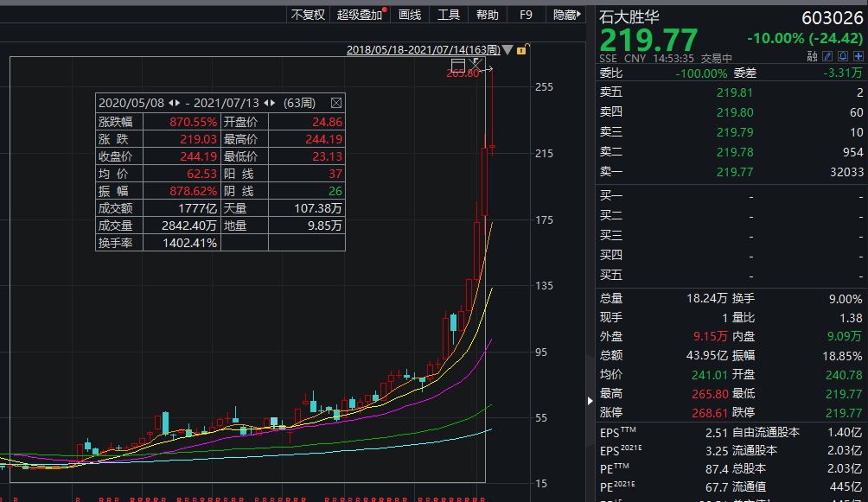Step the 2021/07/13 end date forward
This screenshot has width=868, height=502.
click(x=274, y=102)
